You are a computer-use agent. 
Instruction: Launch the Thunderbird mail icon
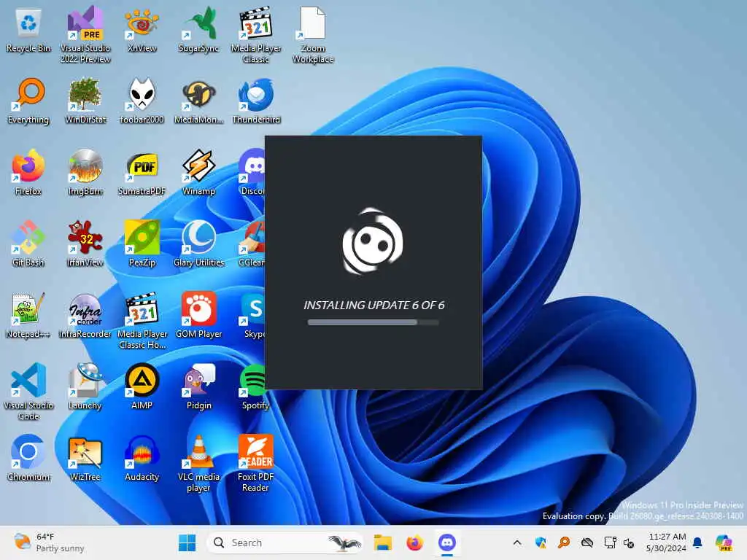(x=256, y=101)
